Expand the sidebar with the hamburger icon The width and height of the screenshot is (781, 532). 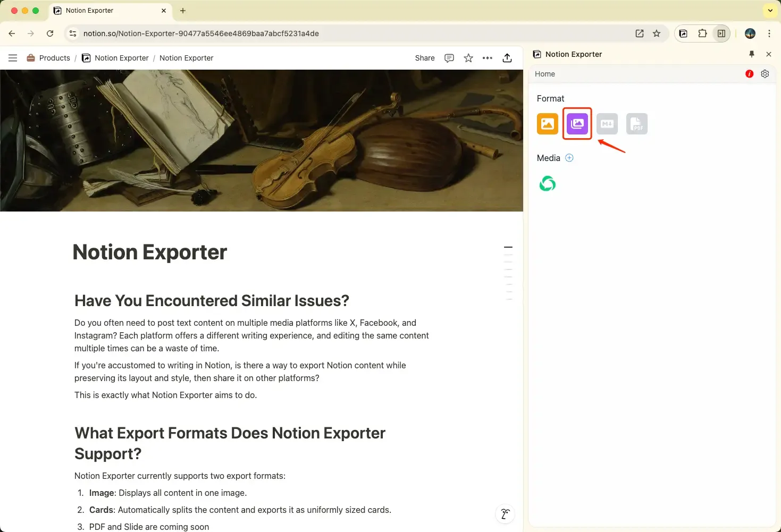12,58
